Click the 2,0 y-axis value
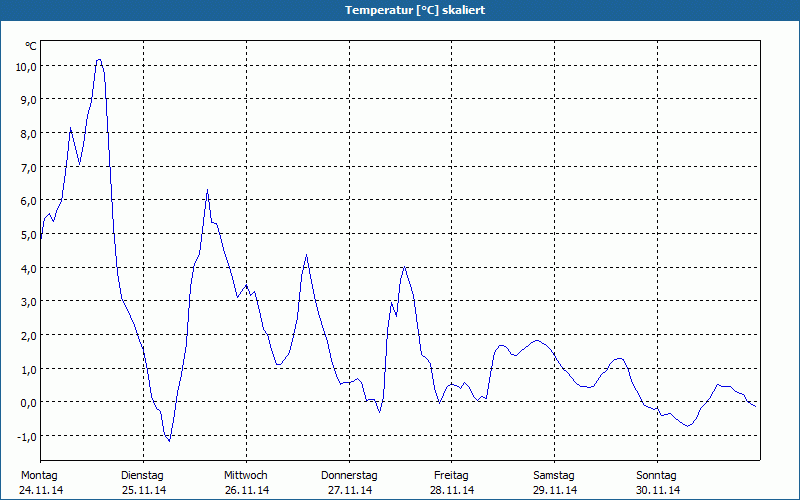The image size is (800, 500). [29, 336]
